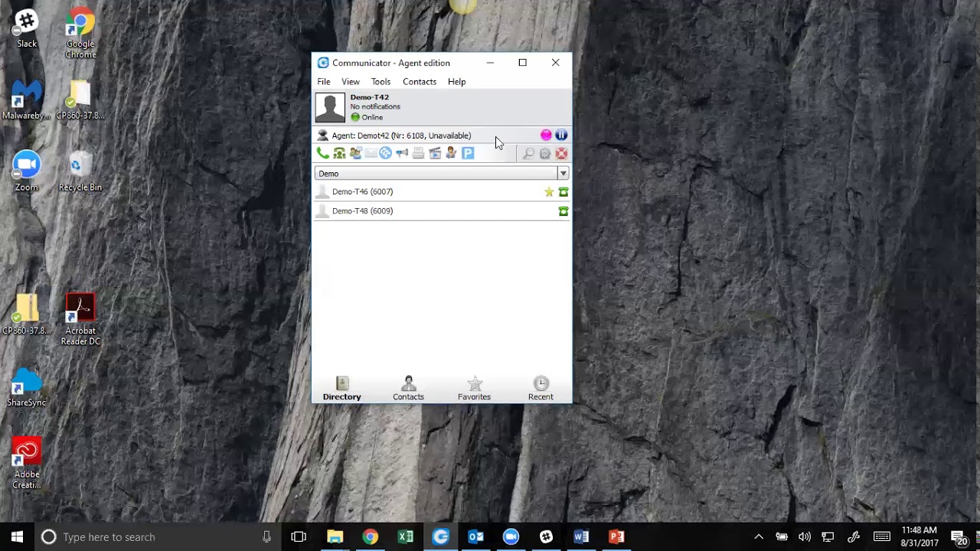Viewport: 980px width, 551px height.
Task: Click the taskbar search box
Action: 157,537
